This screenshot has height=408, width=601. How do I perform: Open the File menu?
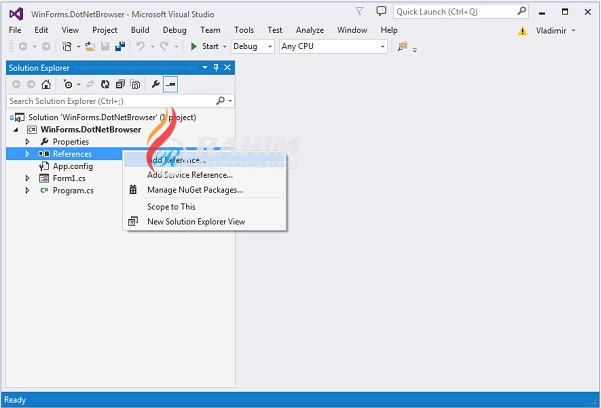point(15,30)
